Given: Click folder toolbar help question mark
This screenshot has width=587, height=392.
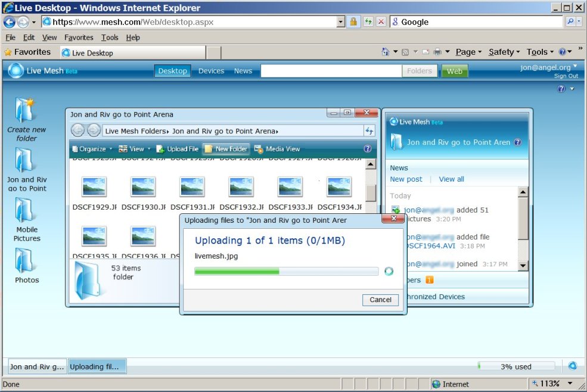Looking at the screenshot, I should point(368,148).
